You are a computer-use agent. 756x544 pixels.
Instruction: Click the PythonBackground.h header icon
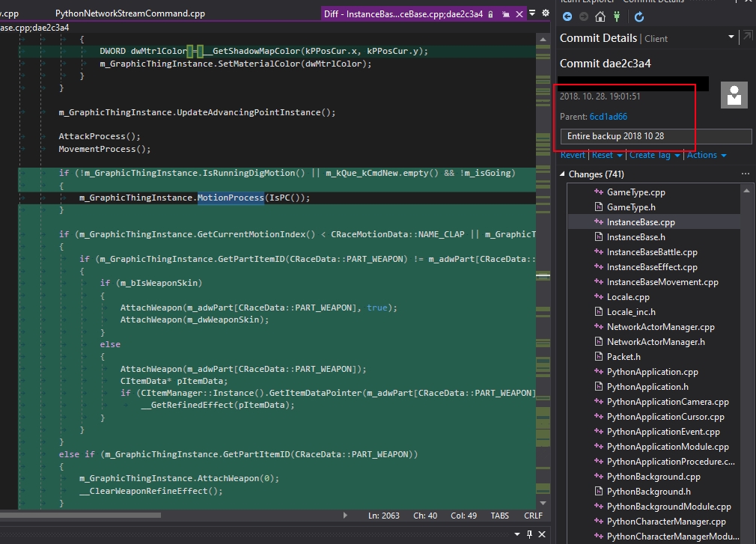(599, 492)
